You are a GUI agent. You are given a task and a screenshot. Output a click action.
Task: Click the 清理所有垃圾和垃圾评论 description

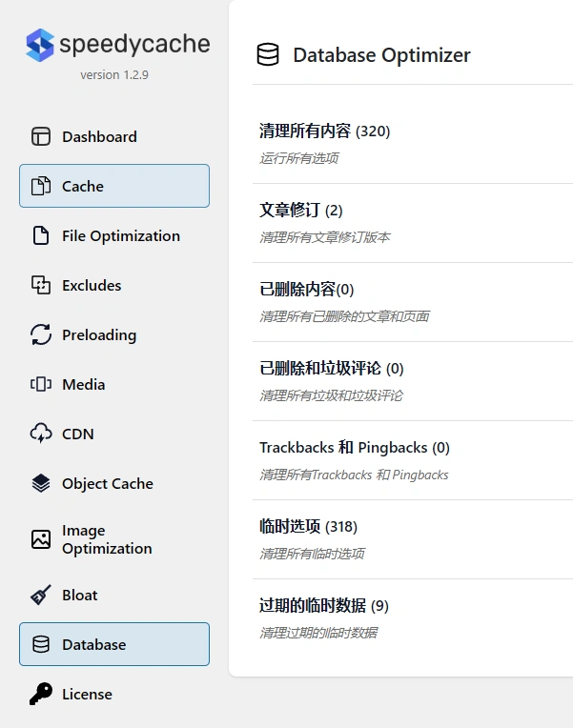(x=332, y=395)
